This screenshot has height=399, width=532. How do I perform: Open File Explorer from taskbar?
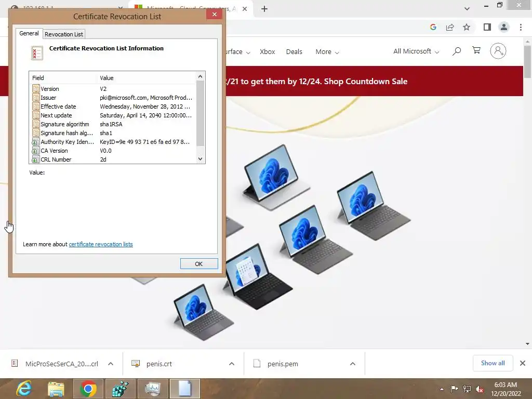click(56, 389)
